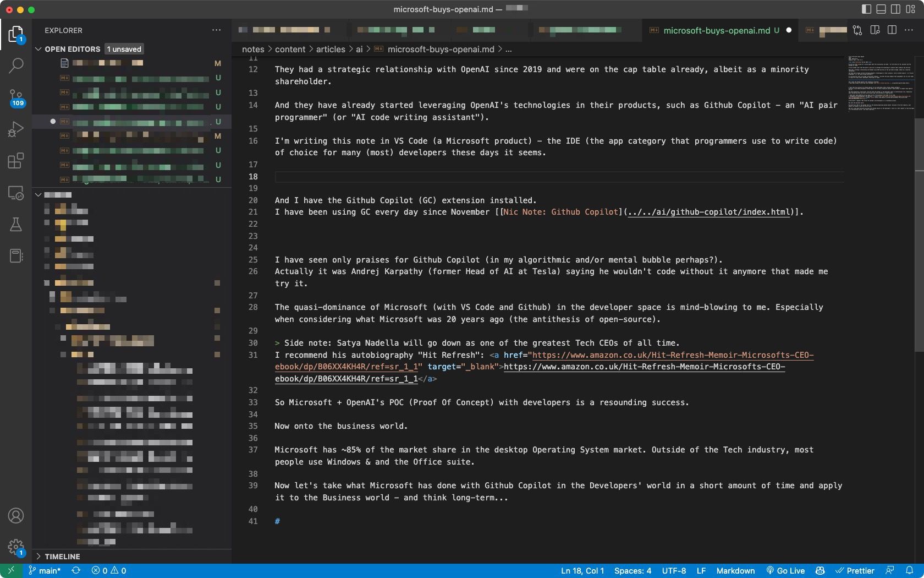Viewport: 924px width, 578px height.
Task: Change indentation via Spaces: 4
Action: pyautogui.click(x=632, y=571)
